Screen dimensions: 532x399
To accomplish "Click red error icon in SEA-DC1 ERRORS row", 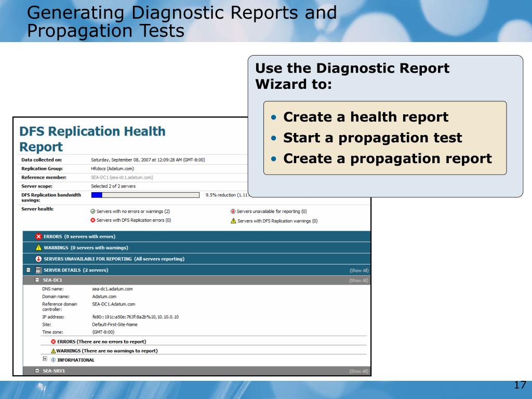I will (x=54, y=341).
